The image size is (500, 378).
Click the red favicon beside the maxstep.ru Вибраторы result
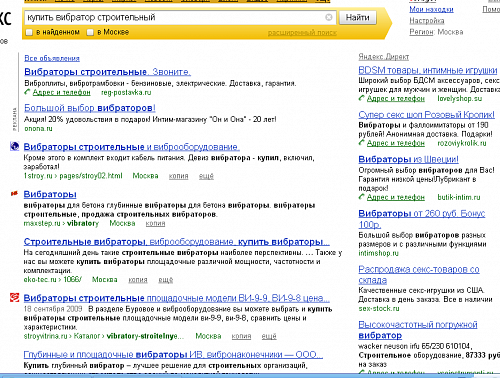(14, 193)
